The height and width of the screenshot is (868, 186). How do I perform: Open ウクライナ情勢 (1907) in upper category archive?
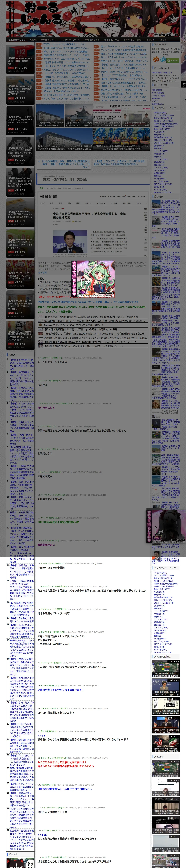(x=164, y=116)
